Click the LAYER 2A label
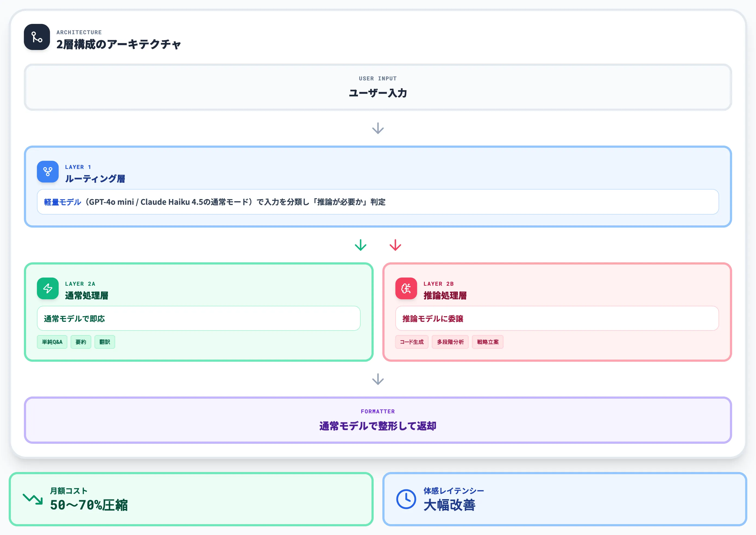Screen dimensions: 756x535 [x=80, y=284]
